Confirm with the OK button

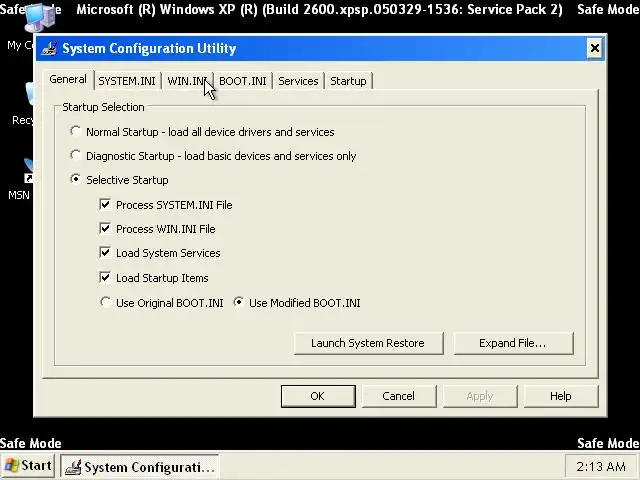[318, 396]
